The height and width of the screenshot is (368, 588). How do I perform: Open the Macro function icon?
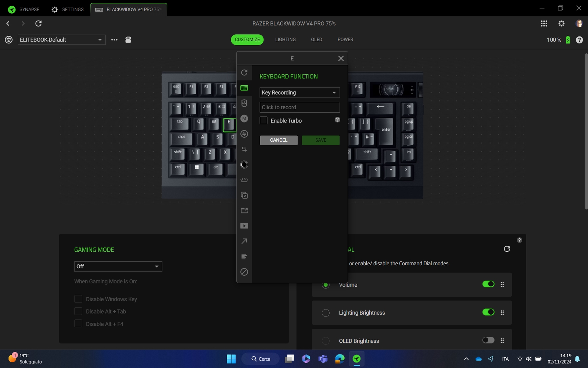pyautogui.click(x=244, y=118)
